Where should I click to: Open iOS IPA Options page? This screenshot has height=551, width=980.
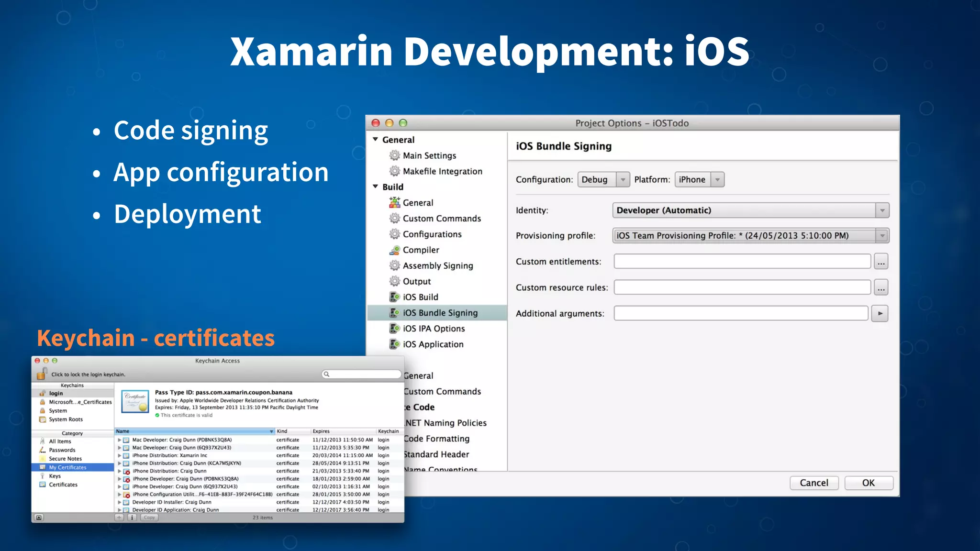(434, 329)
